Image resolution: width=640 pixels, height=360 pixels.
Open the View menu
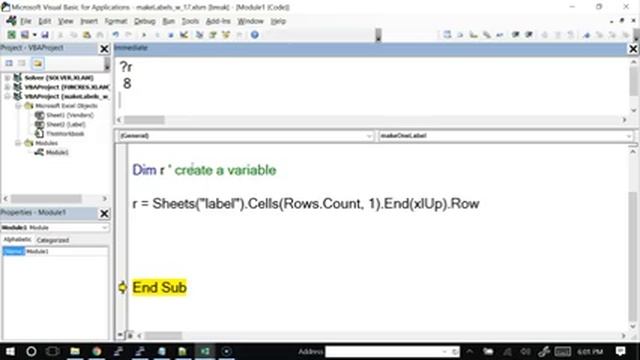point(65,21)
